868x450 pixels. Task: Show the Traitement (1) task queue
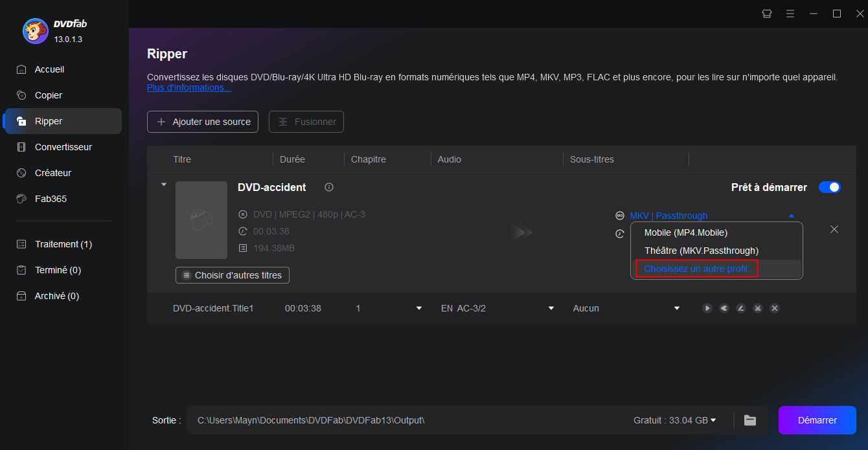click(63, 244)
